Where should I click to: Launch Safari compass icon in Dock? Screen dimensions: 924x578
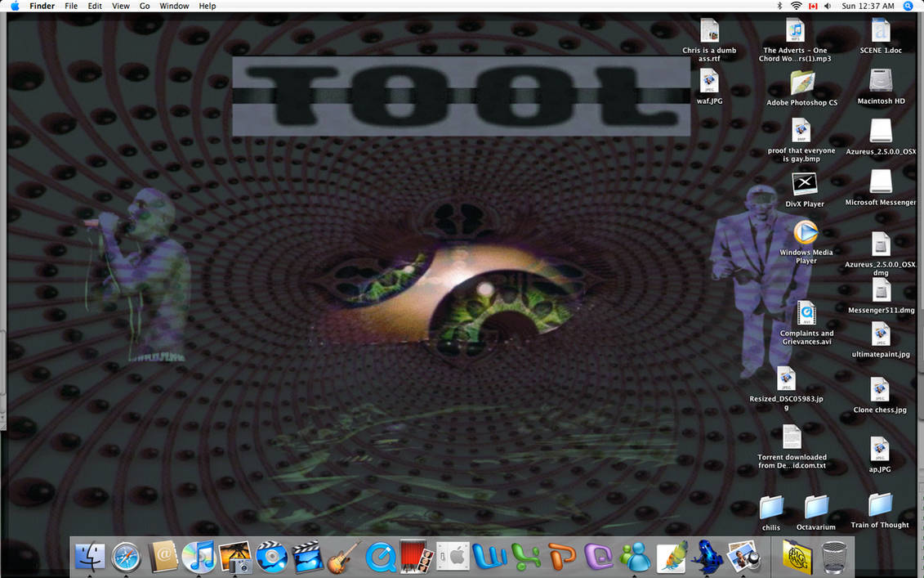coord(126,557)
